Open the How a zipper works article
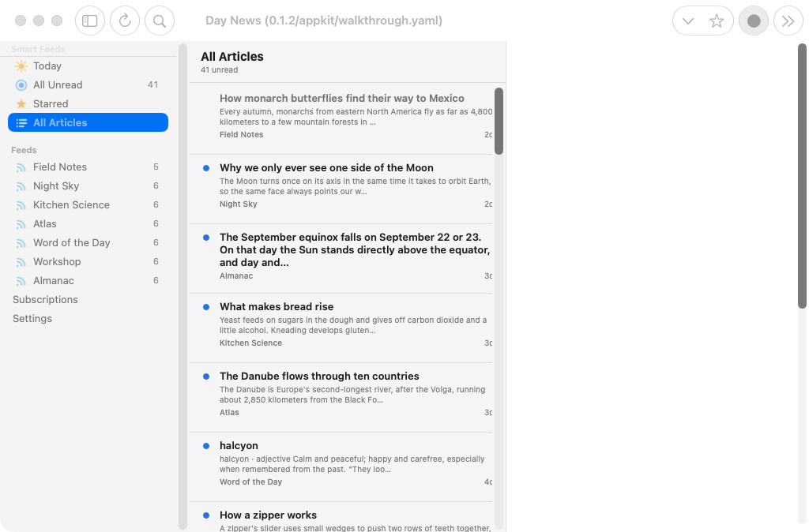Viewport: 809px width, 532px height. pyautogui.click(x=341, y=517)
